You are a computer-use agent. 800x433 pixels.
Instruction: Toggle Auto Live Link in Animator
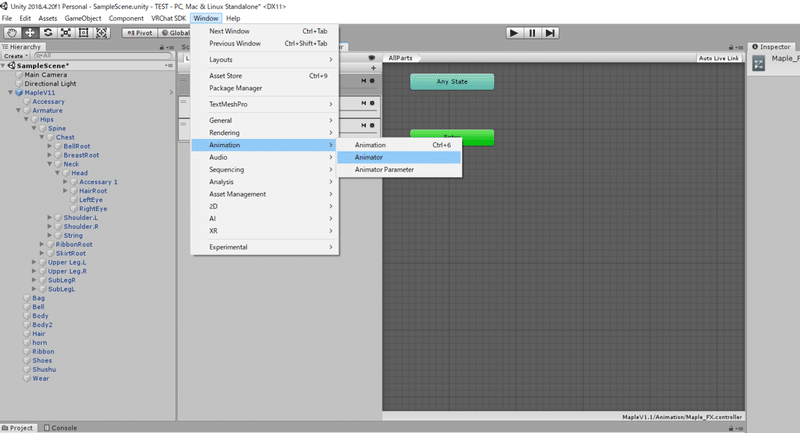718,58
